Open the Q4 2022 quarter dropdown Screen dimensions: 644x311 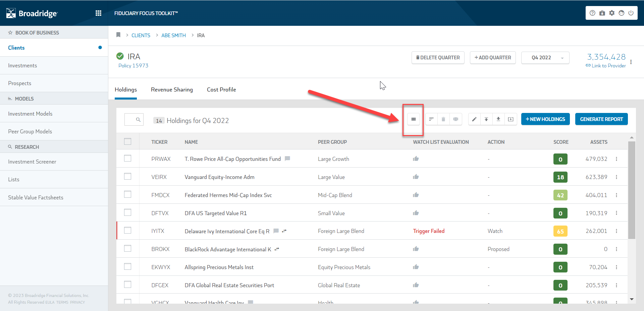tap(545, 58)
